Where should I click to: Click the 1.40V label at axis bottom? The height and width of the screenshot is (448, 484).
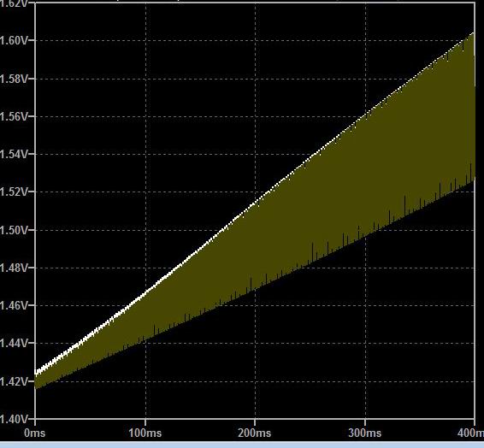pyautogui.click(x=14, y=419)
